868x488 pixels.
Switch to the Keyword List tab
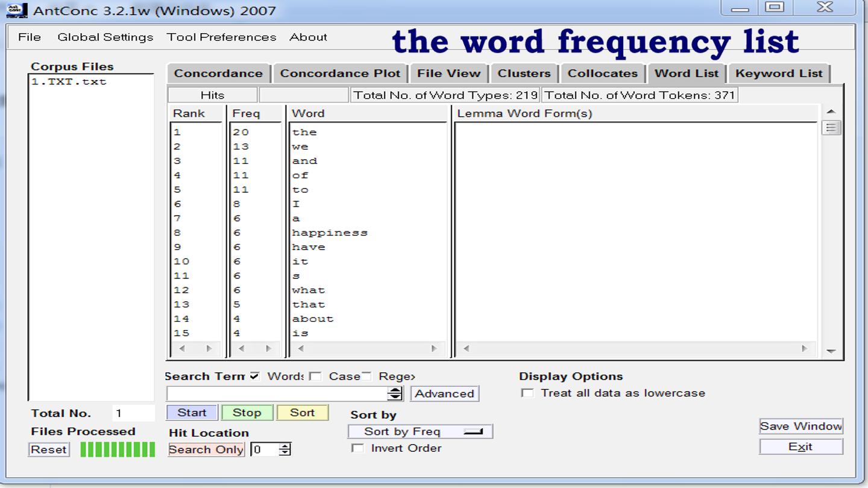point(779,74)
